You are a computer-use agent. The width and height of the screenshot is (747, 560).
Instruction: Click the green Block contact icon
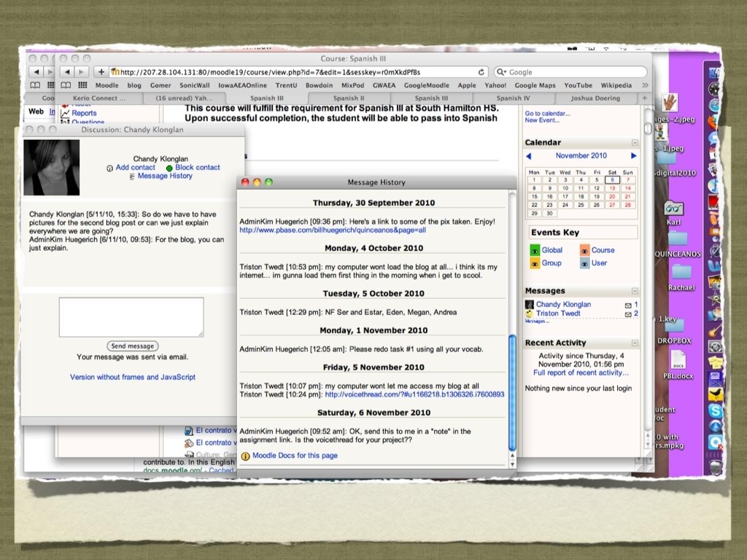(169, 168)
